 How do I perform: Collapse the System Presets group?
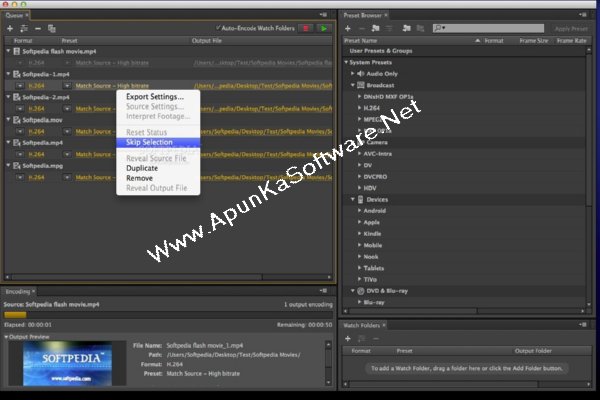(x=346, y=62)
